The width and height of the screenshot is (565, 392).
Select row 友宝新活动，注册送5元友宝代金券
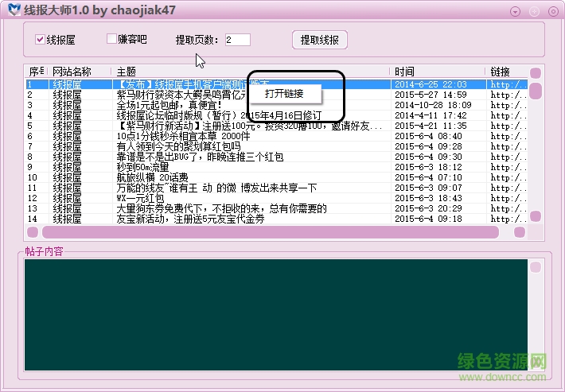click(x=276, y=219)
